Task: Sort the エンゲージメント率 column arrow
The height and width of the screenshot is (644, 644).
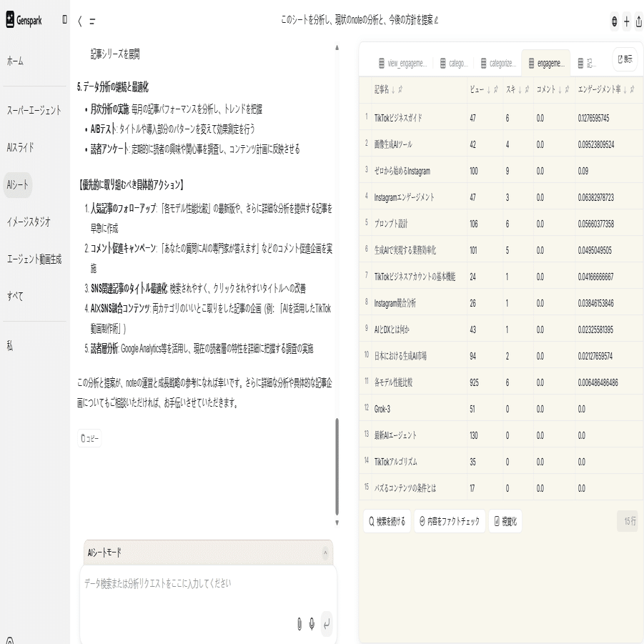Action: pos(625,89)
